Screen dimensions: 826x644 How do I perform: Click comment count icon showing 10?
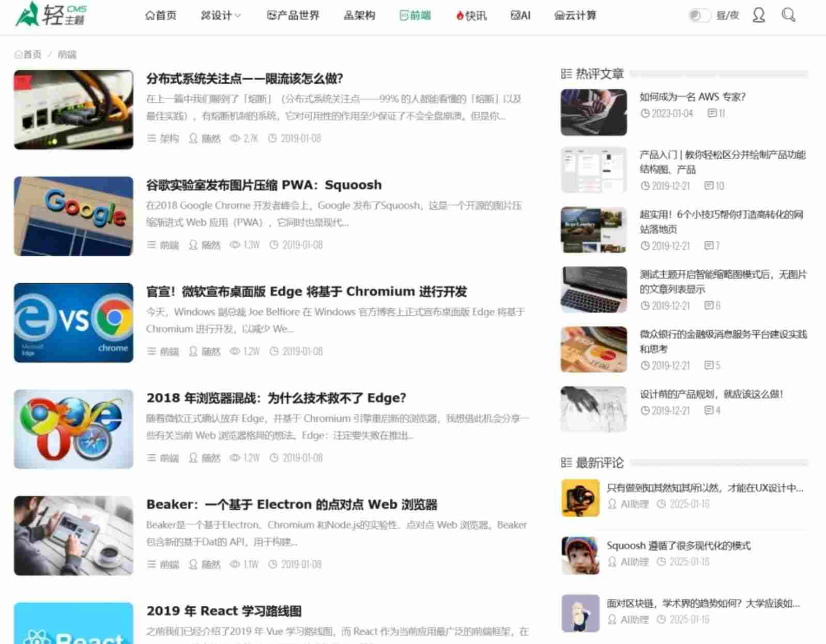point(709,186)
